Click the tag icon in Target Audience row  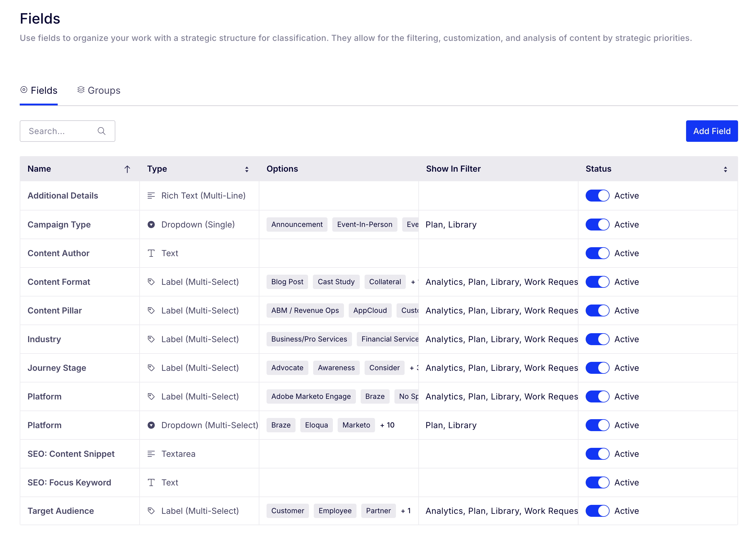point(151,511)
